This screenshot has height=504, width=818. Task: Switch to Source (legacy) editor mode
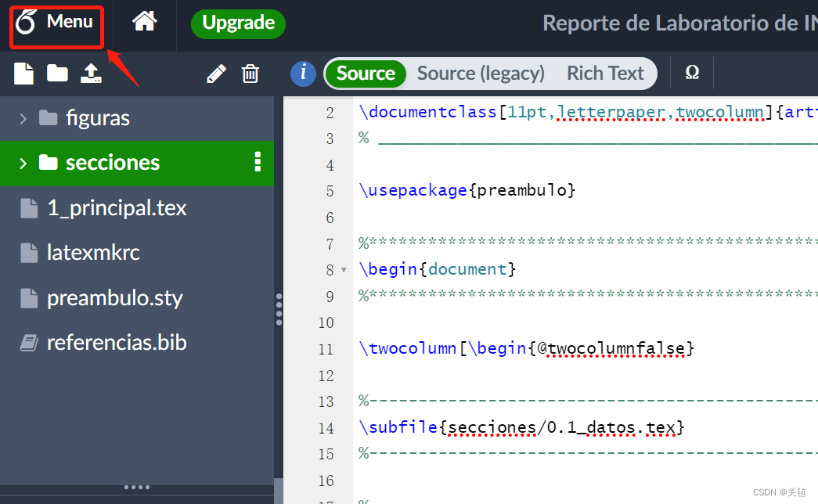pyautogui.click(x=481, y=74)
